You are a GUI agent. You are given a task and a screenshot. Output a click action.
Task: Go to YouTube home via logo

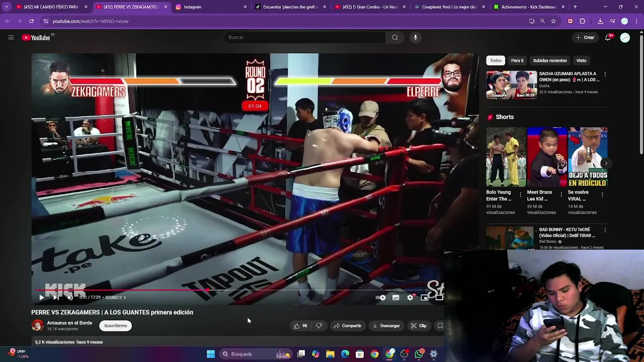pyautogui.click(x=36, y=37)
